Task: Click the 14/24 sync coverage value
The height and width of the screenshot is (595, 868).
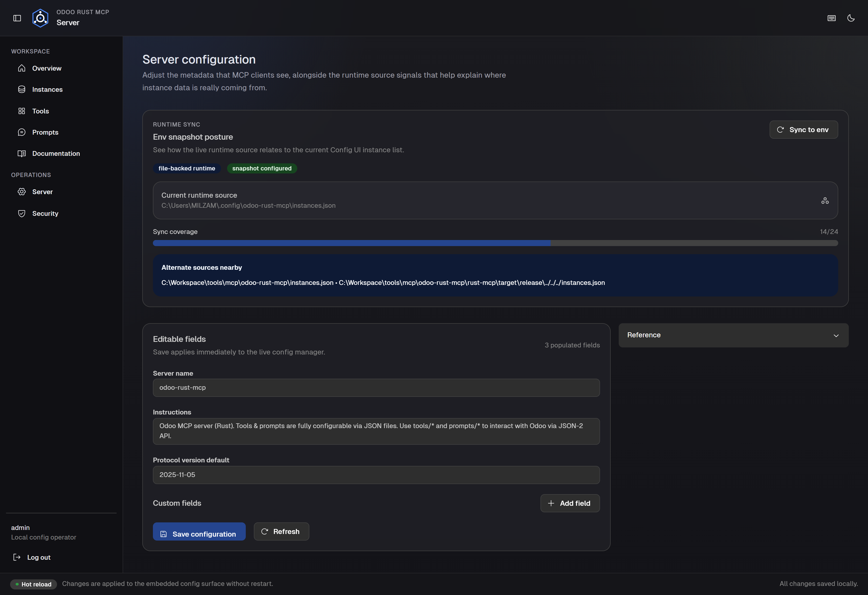Action: coord(829,232)
